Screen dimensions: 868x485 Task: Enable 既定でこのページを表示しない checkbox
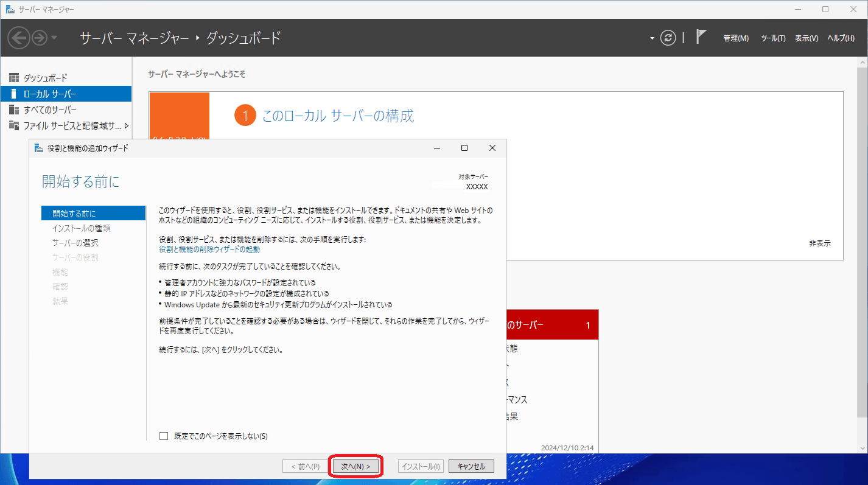[163, 436]
